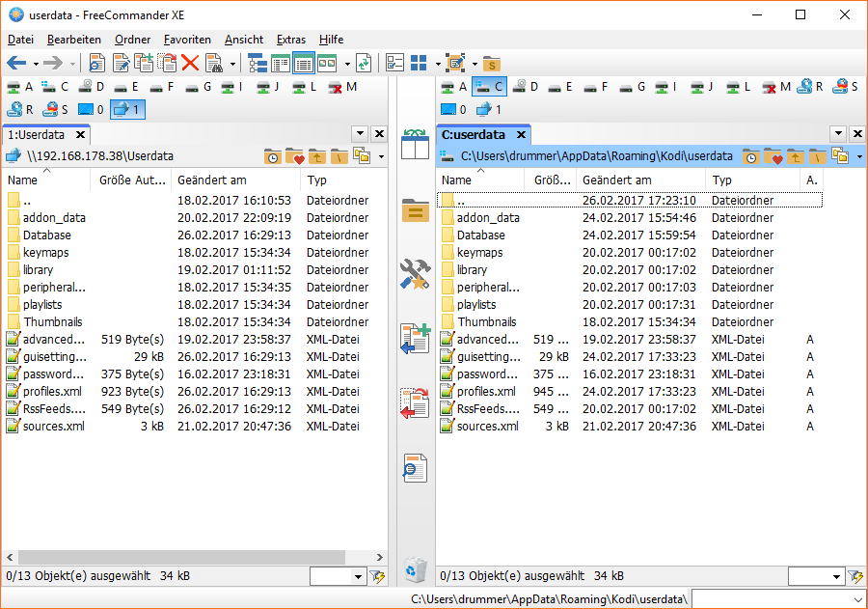Viewport: 868px width, 609px height.
Task: Open file search with the binoculars icon
Action: 214,63
